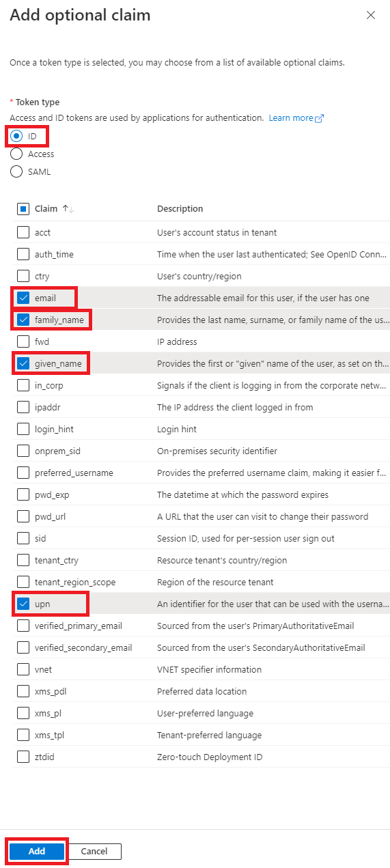This screenshot has height=868, width=390.
Task: Check the auth_time claim checkbox
Action: click(x=23, y=254)
